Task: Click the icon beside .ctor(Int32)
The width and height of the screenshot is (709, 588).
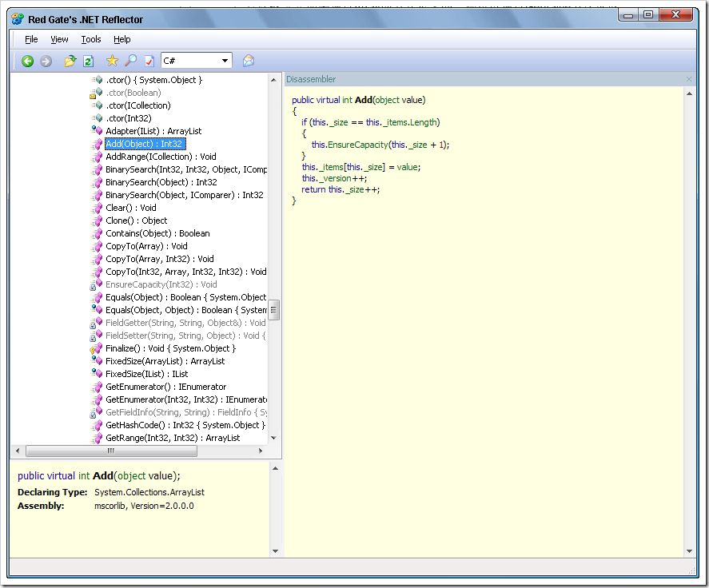Action: [x=97, y=118]
